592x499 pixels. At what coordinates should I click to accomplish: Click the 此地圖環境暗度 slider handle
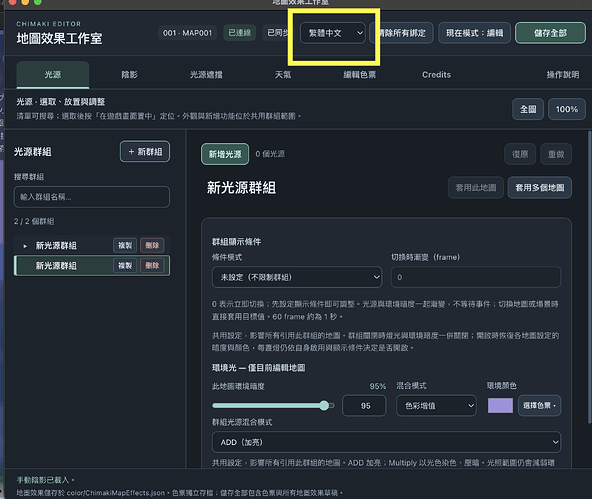(x=324, y=406)
